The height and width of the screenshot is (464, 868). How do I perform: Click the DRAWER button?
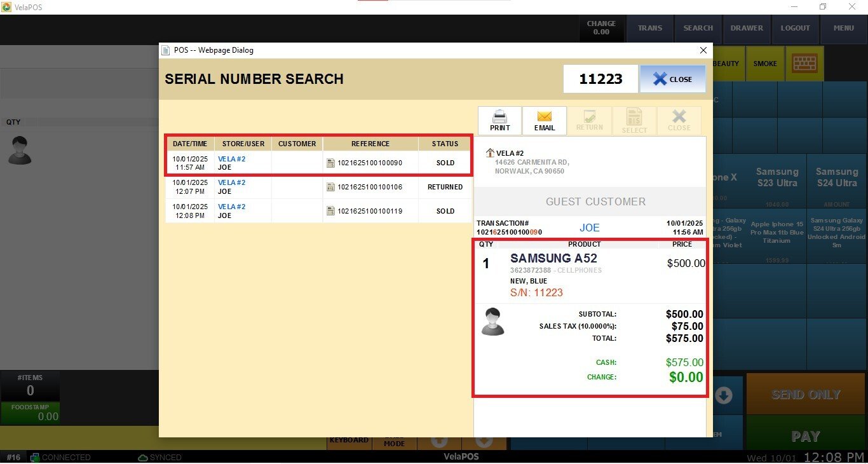click(x=747, y=29)
